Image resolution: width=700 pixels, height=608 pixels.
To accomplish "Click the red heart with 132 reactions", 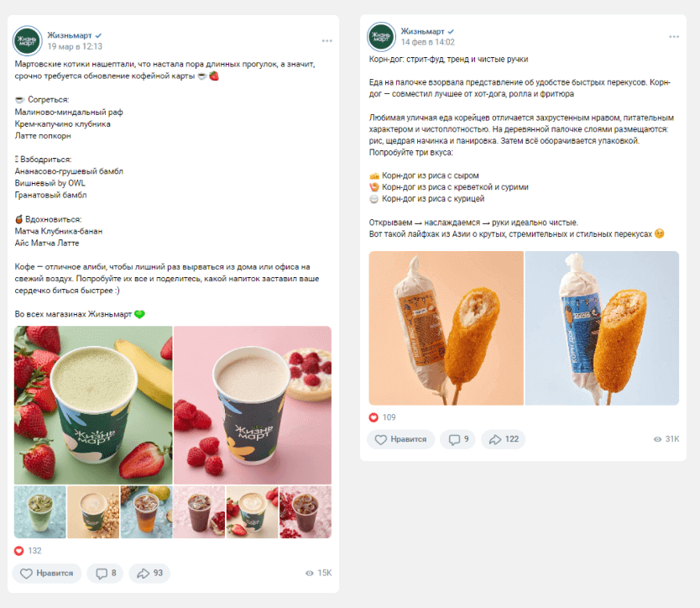I will pyautogui.click(x=19, y=551).
